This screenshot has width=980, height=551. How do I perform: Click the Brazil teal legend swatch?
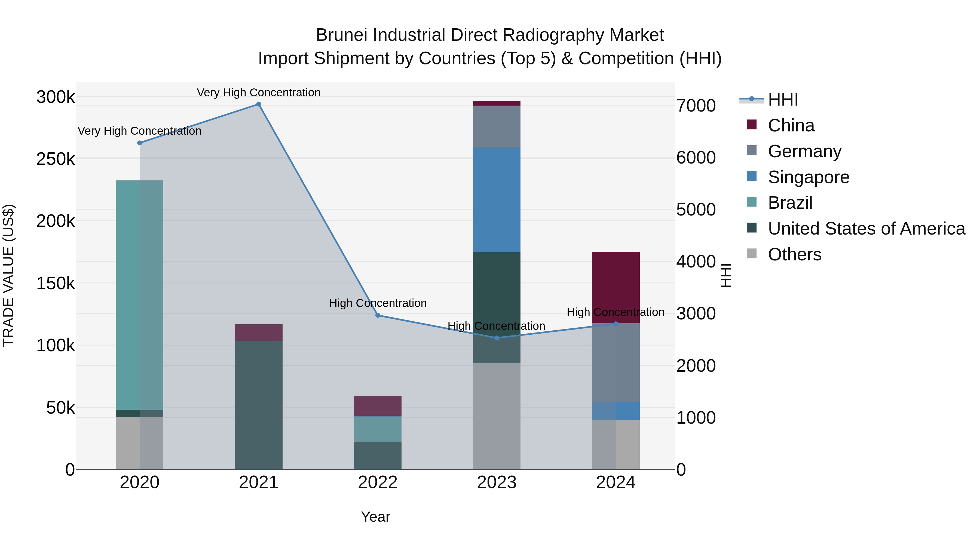(x=752, y=202)
